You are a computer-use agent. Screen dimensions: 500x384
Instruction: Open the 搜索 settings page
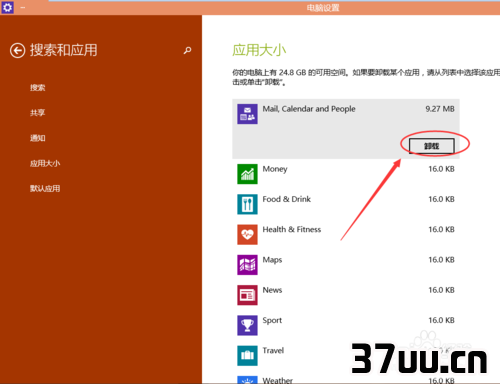pyautogui.click(x=38, y=88)
